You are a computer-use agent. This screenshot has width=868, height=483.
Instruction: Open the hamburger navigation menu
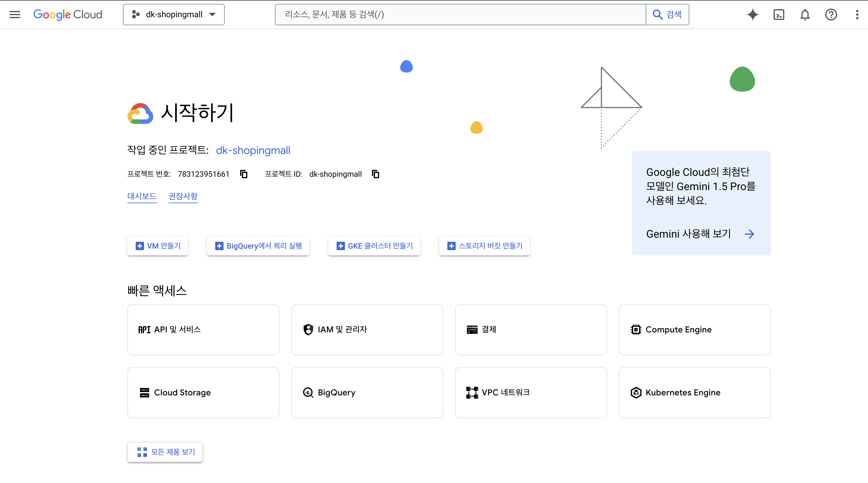(15, 15)
